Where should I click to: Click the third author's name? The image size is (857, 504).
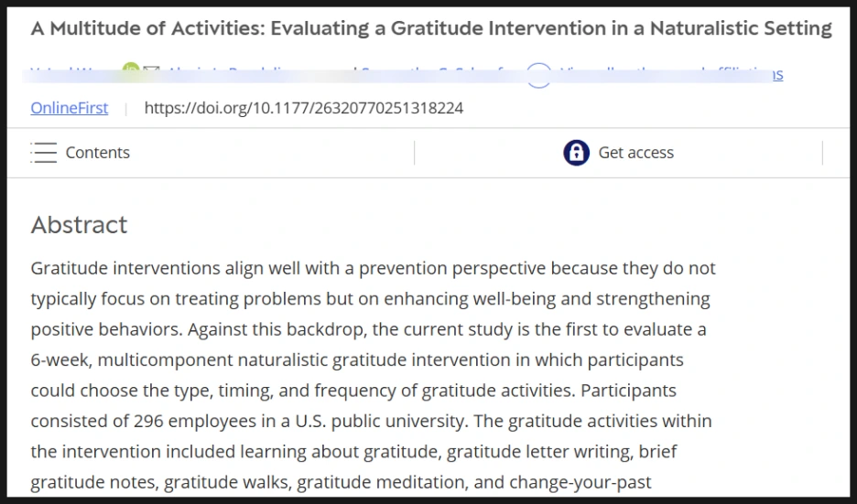(439, 72)
